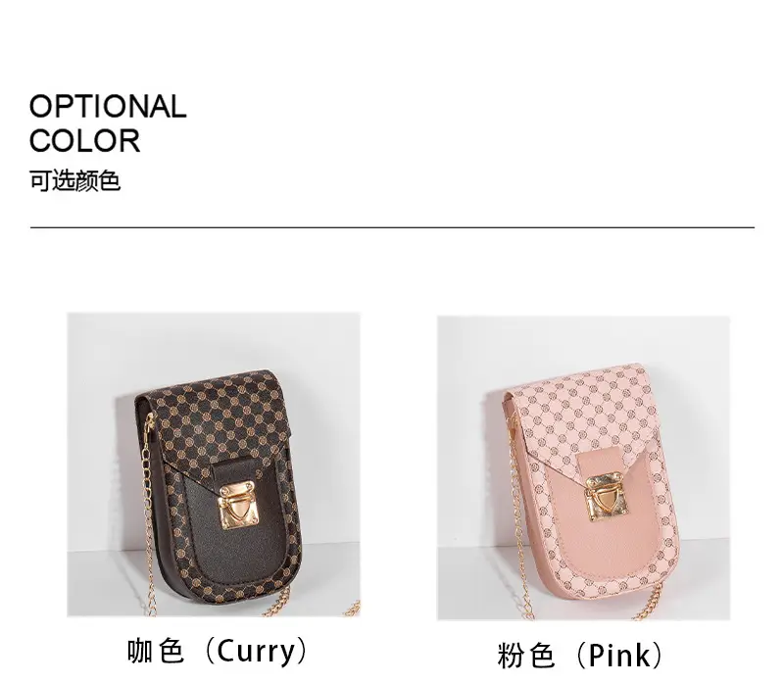784x684 pixels.
Task: Click the Curry brown bag image
Action: tap(214, 464)
